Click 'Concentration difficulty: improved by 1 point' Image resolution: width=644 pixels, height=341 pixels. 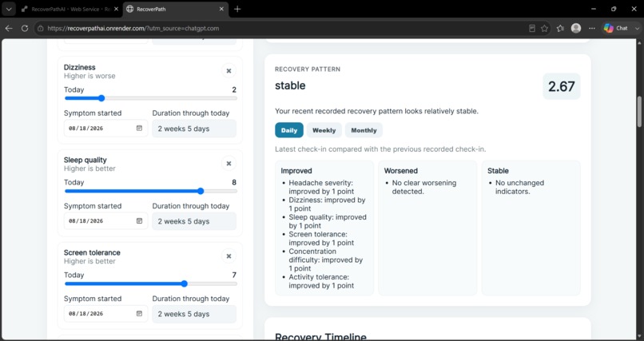pos(326,260)
